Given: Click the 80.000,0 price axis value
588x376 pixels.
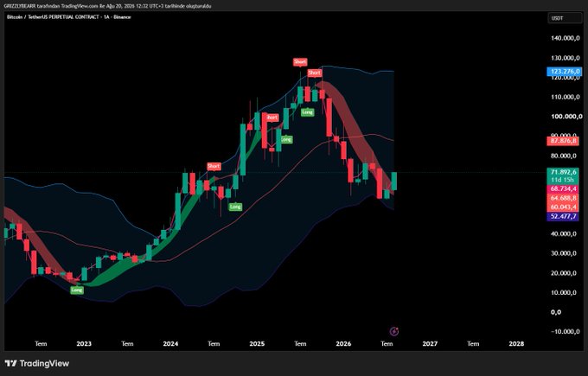Looking at the screenshot, I should coord(563,156).
